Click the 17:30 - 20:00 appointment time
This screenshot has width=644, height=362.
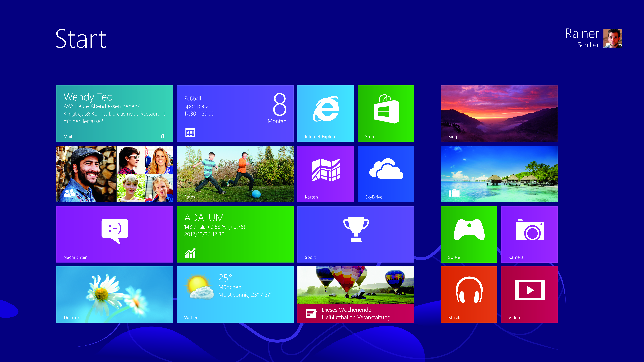[x=199, y=114]
